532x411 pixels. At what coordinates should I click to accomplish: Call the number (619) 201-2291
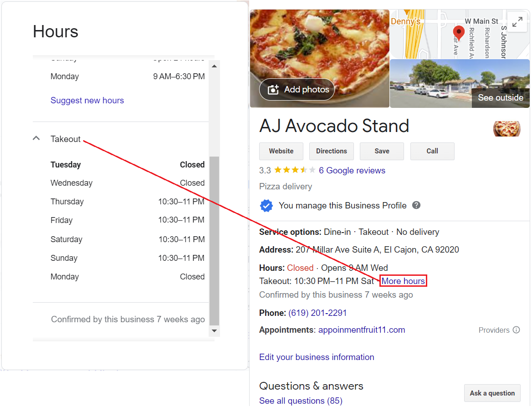pyautogui.click(x=317, y=313)
